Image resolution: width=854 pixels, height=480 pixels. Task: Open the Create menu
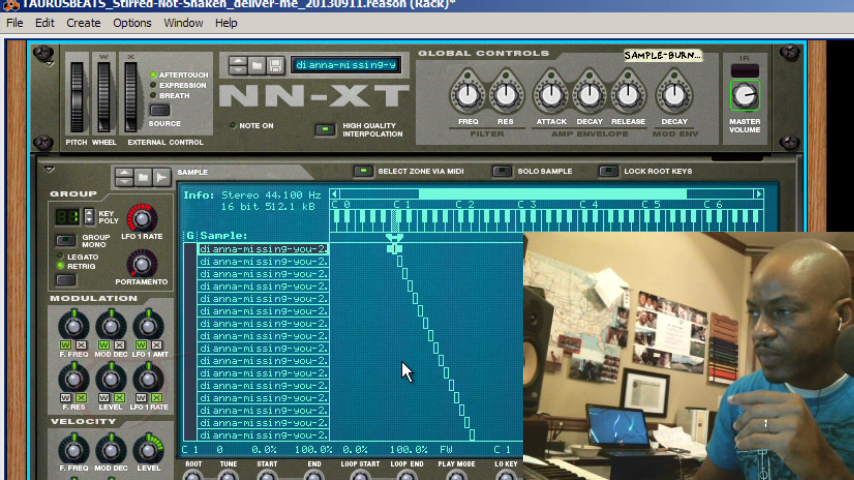(x=83, y=23)
